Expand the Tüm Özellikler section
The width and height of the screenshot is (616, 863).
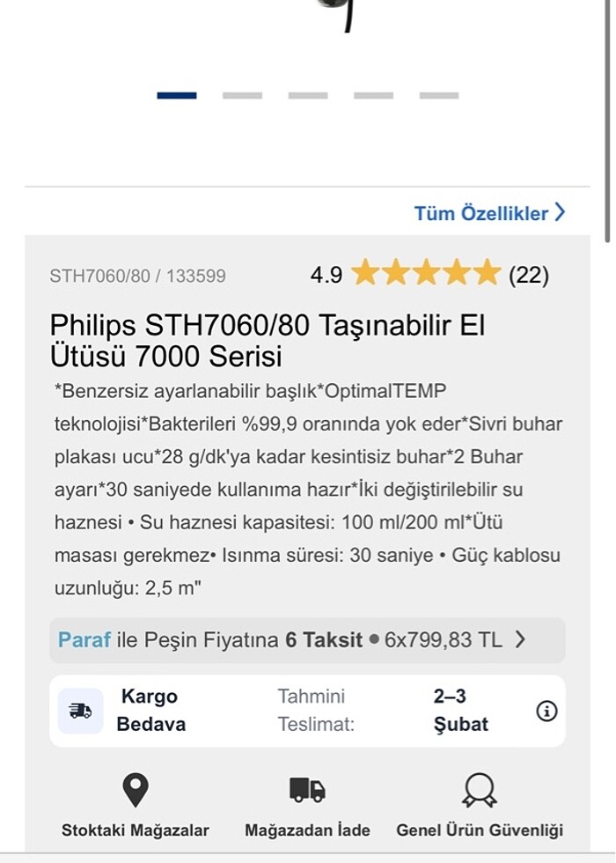point(484,212)
